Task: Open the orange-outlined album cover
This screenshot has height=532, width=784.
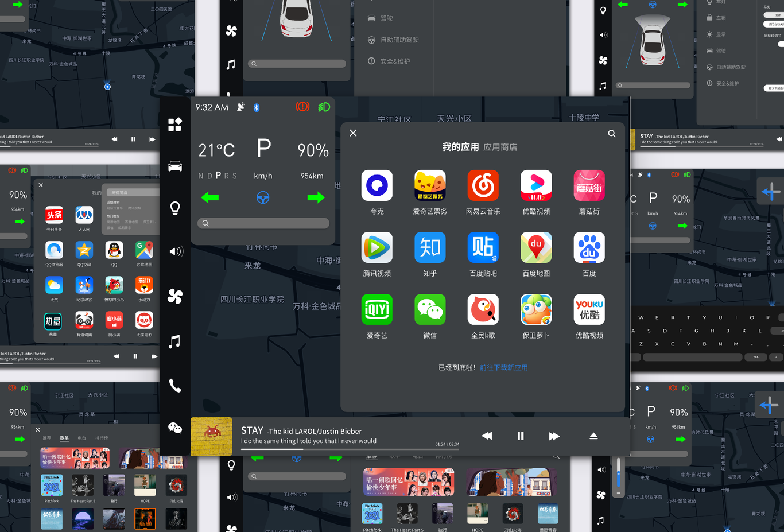Action: click(x=145, y=519)
